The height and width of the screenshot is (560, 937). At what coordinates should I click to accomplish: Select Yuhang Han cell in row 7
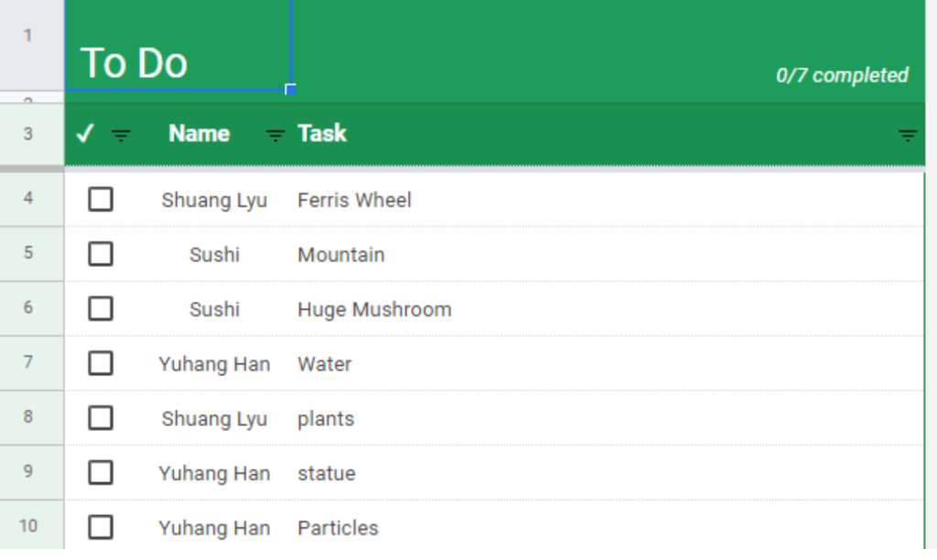point(214,364)
